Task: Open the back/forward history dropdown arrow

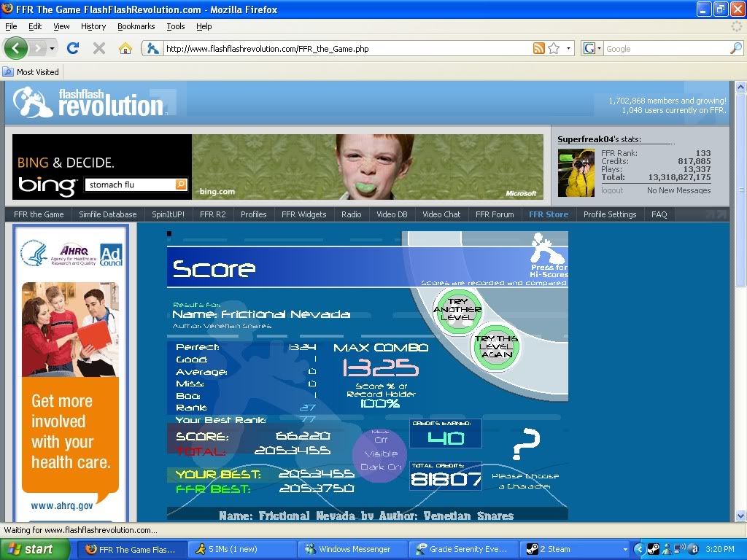Action: (x=52, y=49)
